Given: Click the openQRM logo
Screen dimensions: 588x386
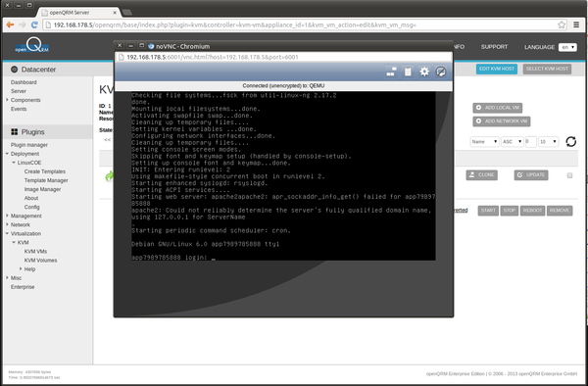Looking at the screenshot, I should [x=32, y=45].
